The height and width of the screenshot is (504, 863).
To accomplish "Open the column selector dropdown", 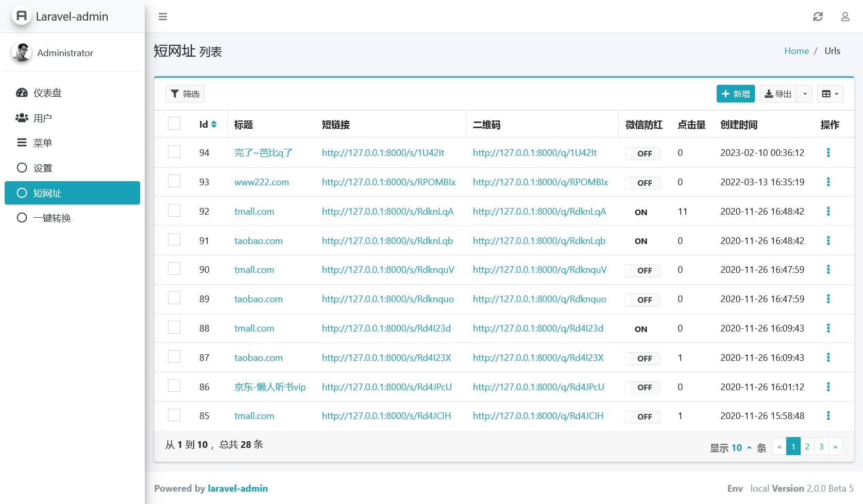I will (830, 94).
